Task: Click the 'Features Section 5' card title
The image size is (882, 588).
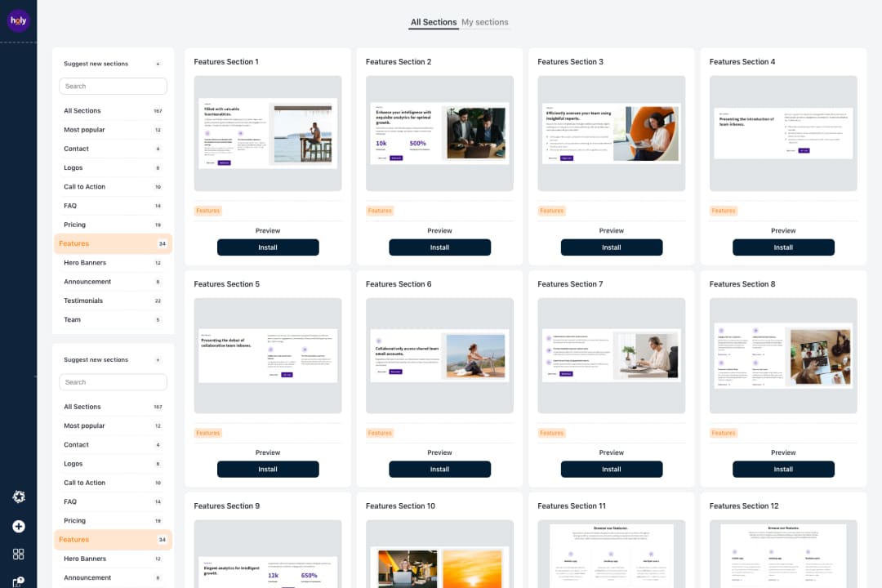Action: click(x=227, y=284)
